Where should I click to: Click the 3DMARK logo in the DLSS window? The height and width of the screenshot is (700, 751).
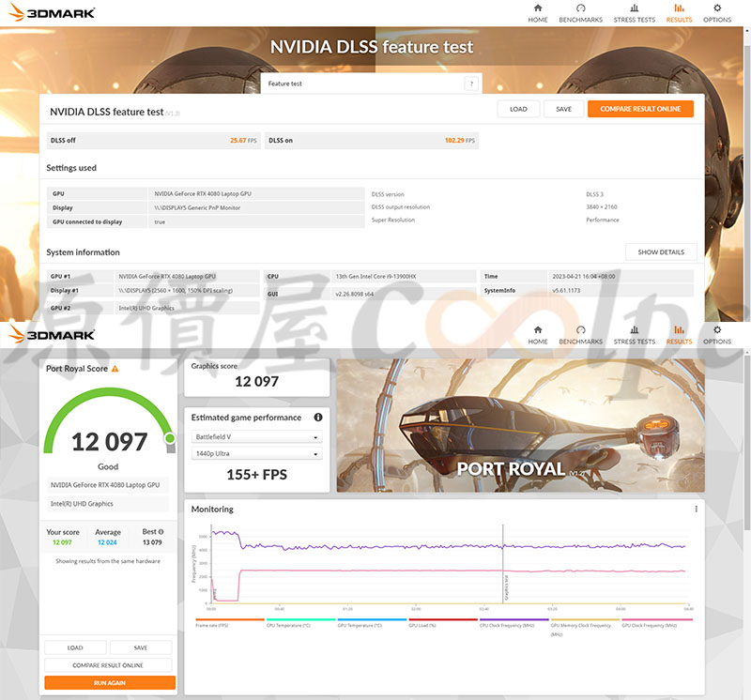52,12
